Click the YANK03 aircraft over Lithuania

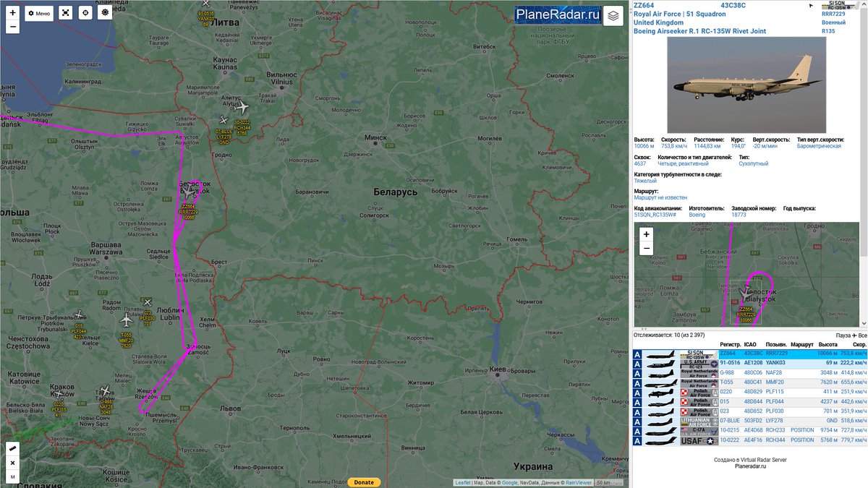click(x=205, y=4)
